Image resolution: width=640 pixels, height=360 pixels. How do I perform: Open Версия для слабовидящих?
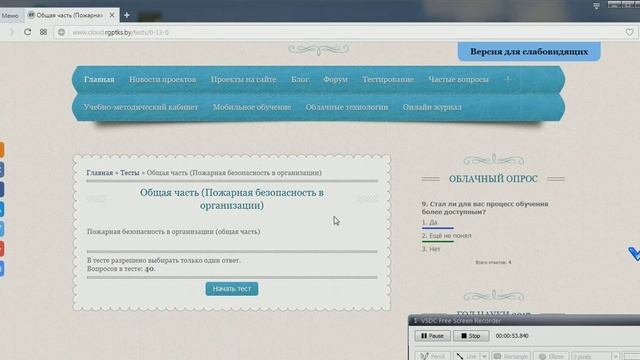(x=529, y=51)
